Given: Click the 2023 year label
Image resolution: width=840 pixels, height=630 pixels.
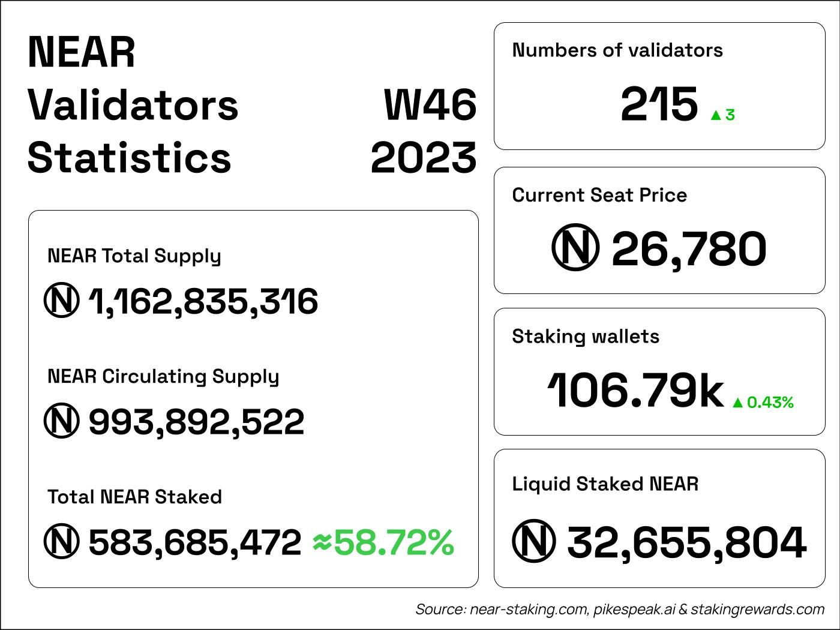Looking at the screenshot, I should (424, 158).
